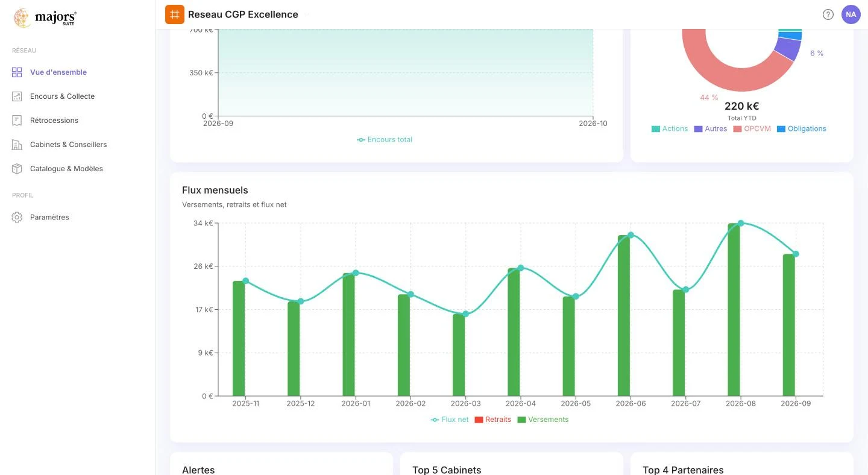Click the orange network icon beside Reseau CGP Excellence
This screenshot has width=868, height=475.
coord(175,14)
